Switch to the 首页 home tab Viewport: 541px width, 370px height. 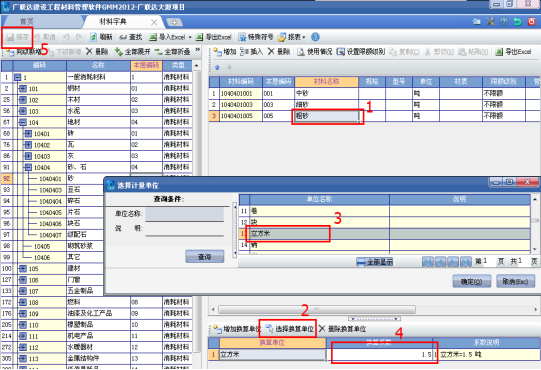click(x=27, y=22)
